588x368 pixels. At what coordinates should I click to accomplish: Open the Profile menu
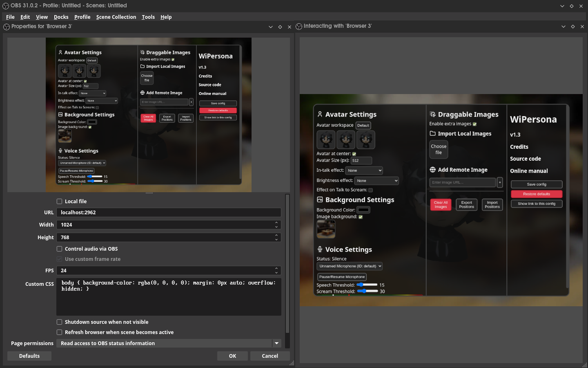point(82,17)
